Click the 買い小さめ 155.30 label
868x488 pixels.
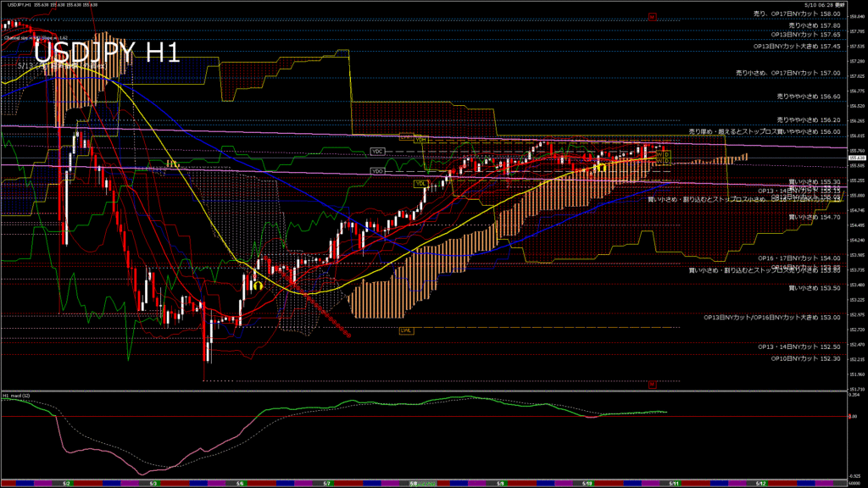[815, 181]
